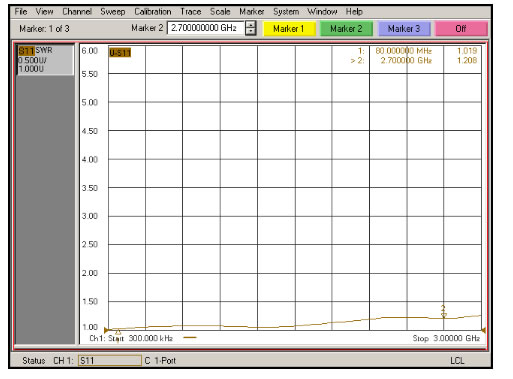The width and height of the screenshot is (513, 379).
Task: Click the marker 1 SWR value '1.019'
Action: (467, 51)
